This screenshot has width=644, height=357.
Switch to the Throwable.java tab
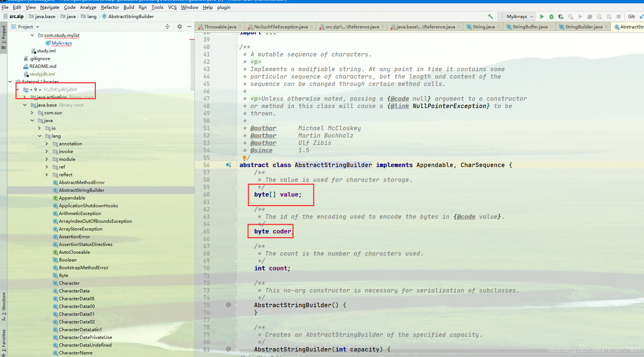coord(220,27)
